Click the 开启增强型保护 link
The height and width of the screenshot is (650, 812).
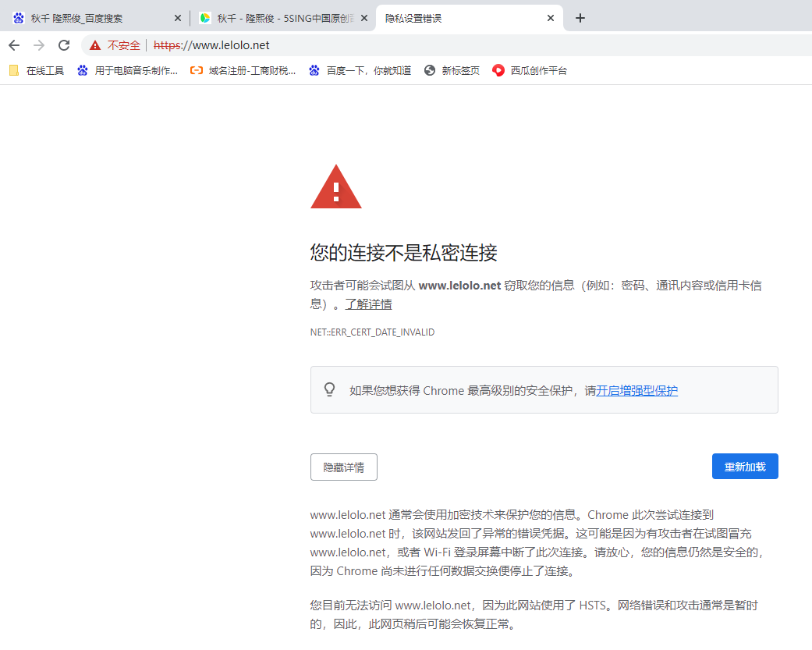636,390
